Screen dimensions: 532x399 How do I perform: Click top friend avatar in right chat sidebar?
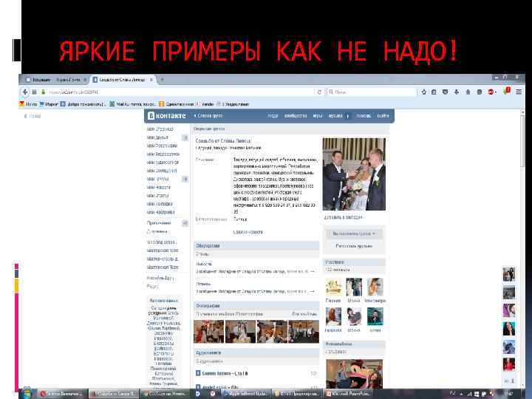point(508,274)
